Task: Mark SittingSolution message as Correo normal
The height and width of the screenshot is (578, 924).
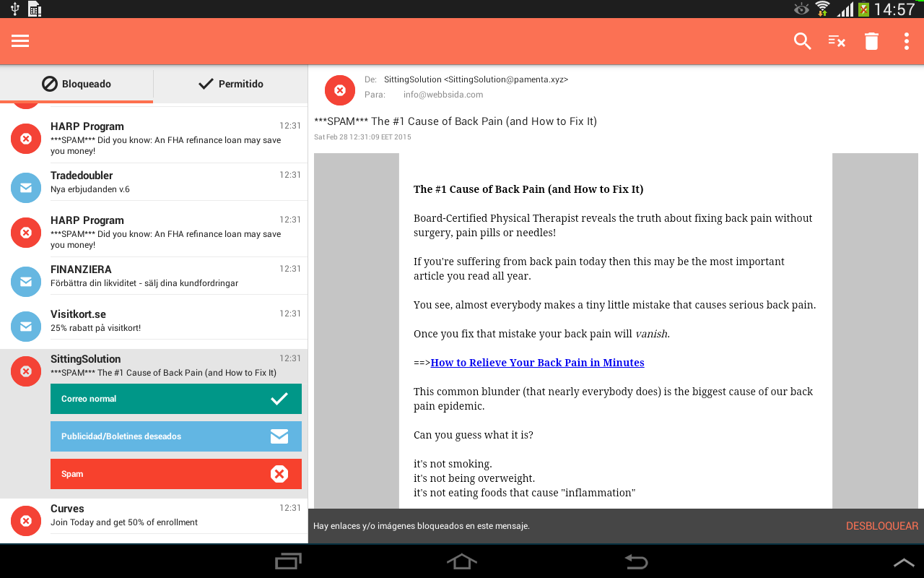Action: coord(175,398)
